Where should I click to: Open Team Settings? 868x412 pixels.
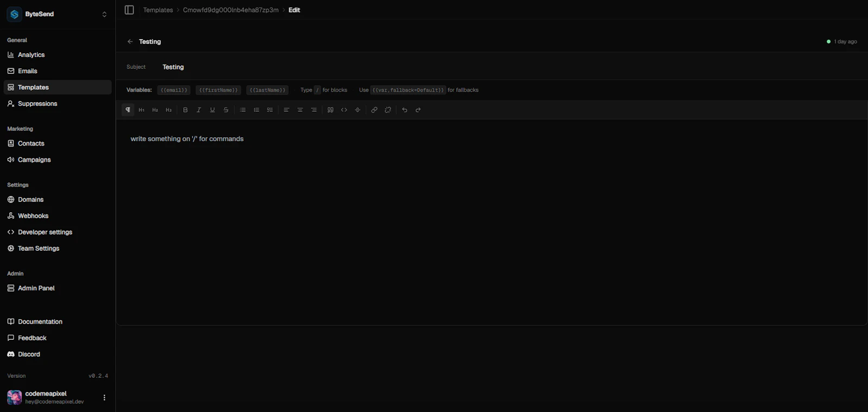58,249
